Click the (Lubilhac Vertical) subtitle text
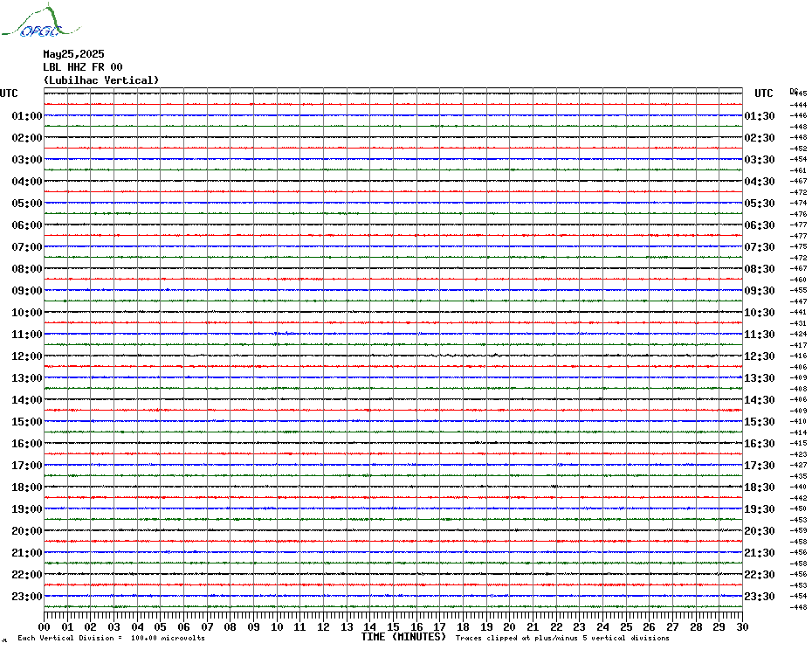 click(x=101, y=80)
